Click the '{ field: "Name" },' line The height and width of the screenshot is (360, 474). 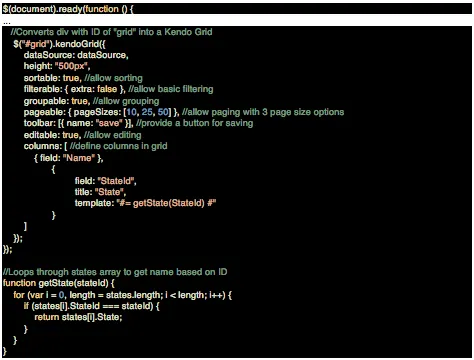[x=68, y=158]
